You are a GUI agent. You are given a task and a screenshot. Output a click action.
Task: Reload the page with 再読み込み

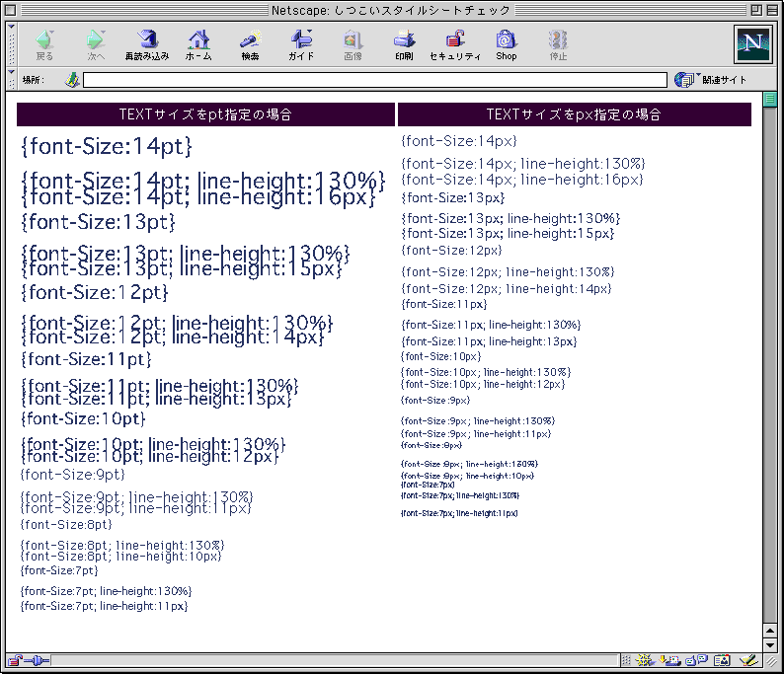pyautogui.click(x=147, y=45)
